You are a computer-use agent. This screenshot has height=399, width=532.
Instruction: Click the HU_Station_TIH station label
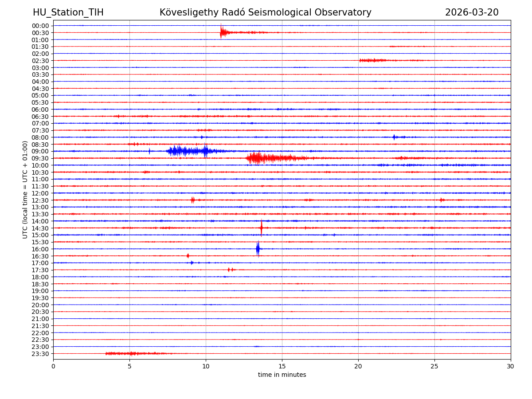coord(68,12)
